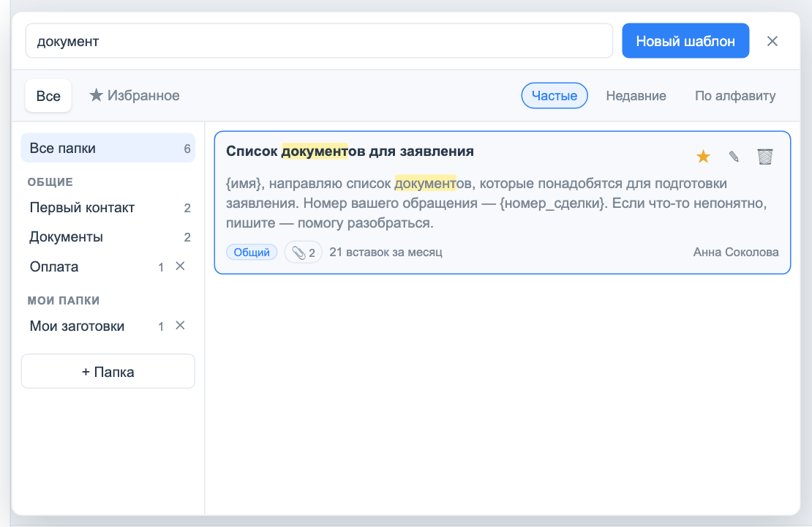The width and height of the screenshot is (812, 527).
Task: Click the author name Анна Соколова
Action: 736,253
